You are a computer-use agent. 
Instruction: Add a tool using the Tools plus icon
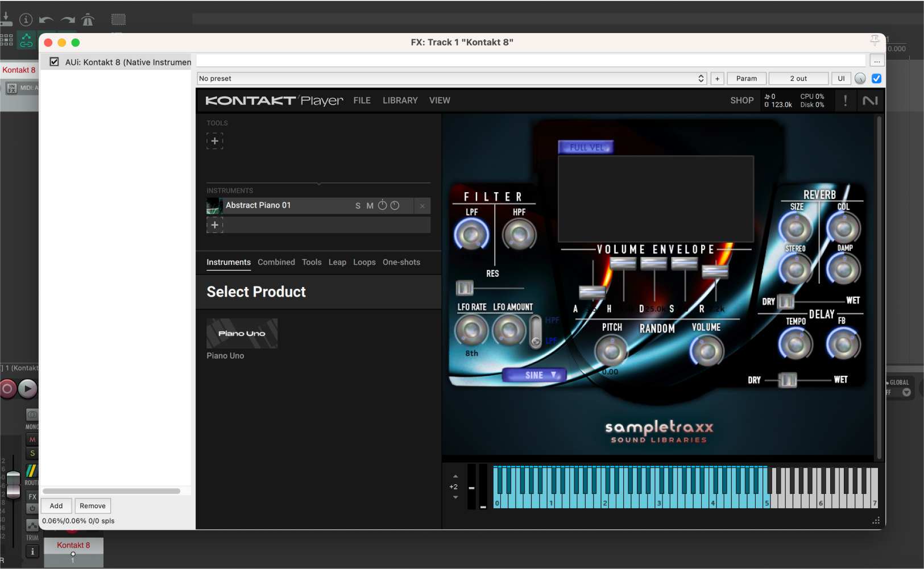coord(215,140)
